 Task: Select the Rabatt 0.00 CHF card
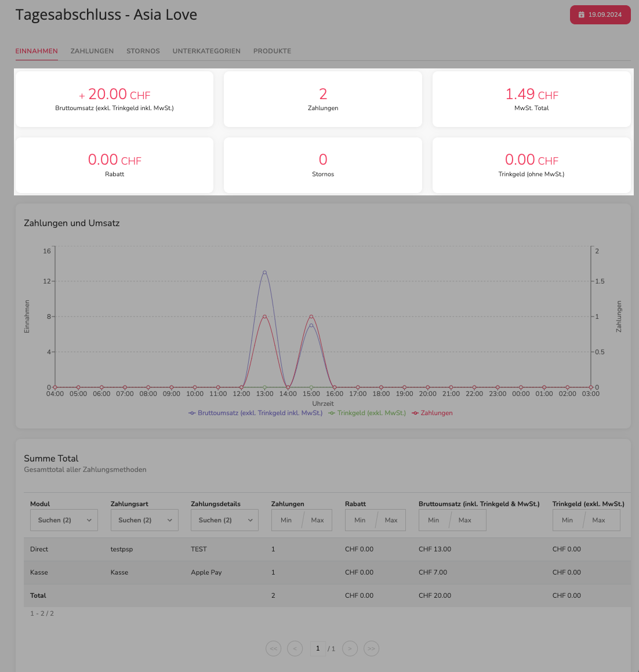[114, 165]
